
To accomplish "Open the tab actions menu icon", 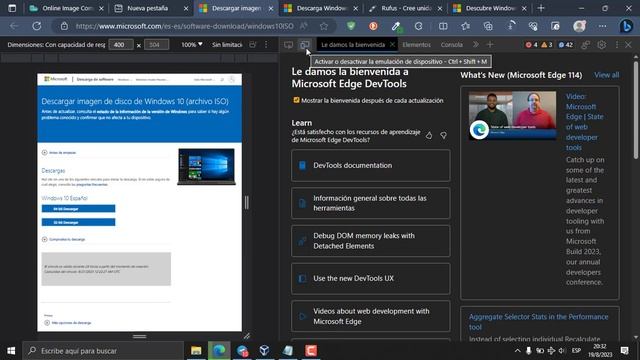I will [12, 8].
